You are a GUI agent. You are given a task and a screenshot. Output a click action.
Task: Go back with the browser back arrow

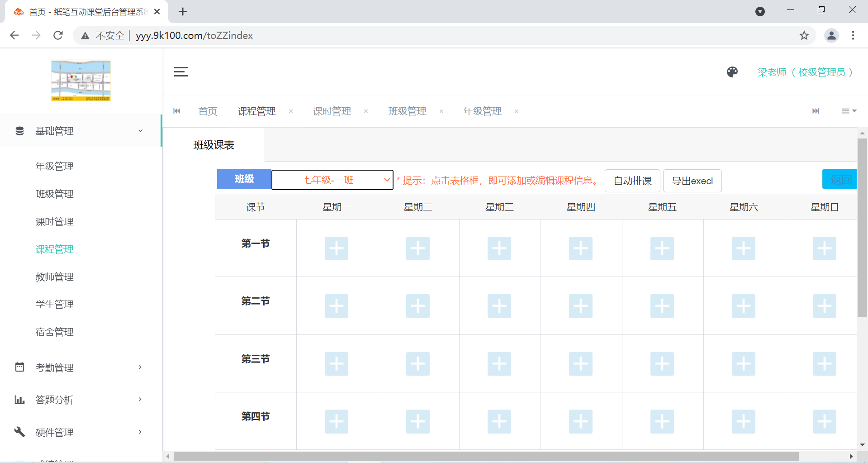(14, 35)
